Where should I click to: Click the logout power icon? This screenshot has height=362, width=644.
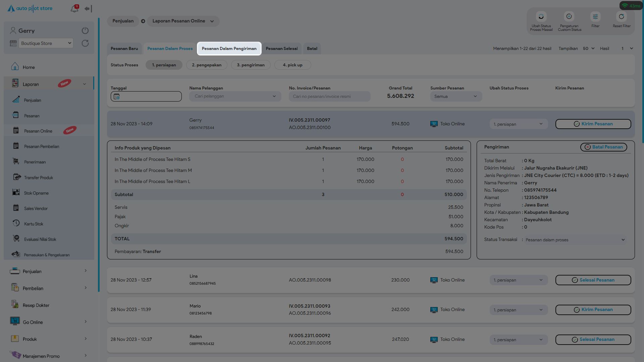tap(85, 31)
